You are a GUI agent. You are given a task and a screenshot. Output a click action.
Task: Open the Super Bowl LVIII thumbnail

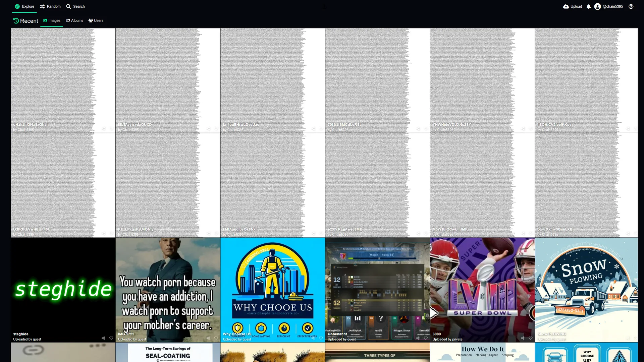482,285
